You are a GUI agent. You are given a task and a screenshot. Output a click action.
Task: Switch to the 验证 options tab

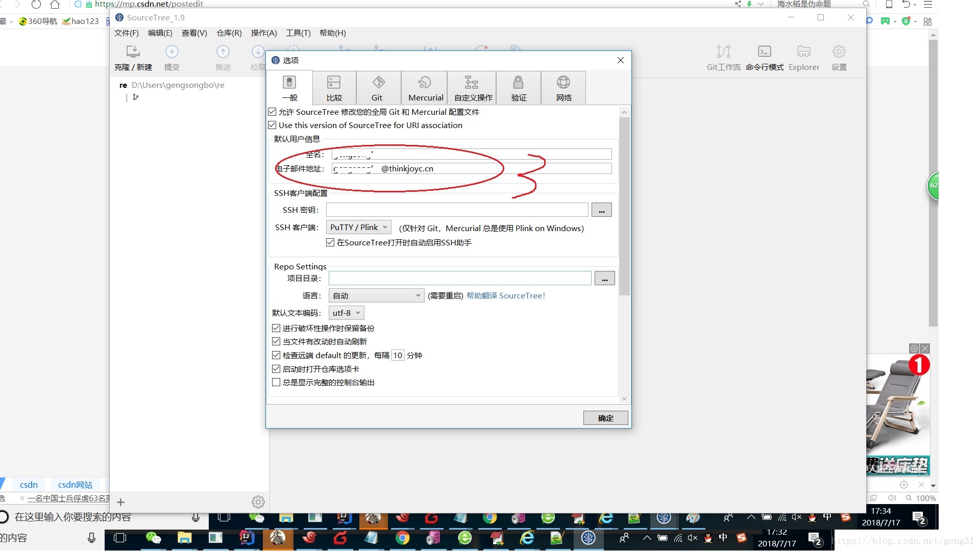518,88
